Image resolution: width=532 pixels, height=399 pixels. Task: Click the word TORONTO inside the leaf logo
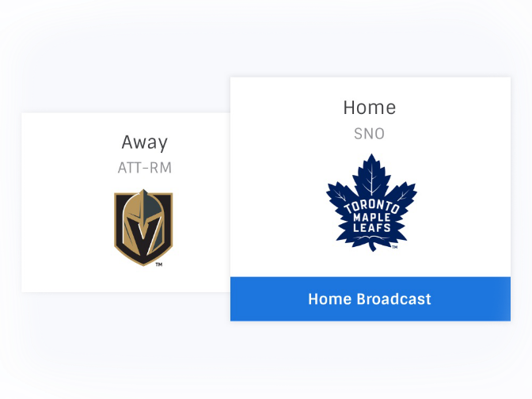click(371, 207)
